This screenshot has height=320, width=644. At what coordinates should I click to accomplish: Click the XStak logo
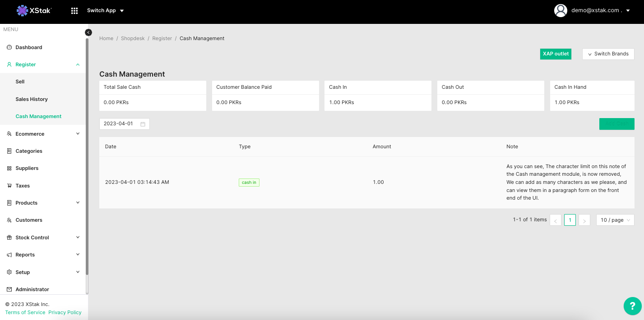coord(34,10)
